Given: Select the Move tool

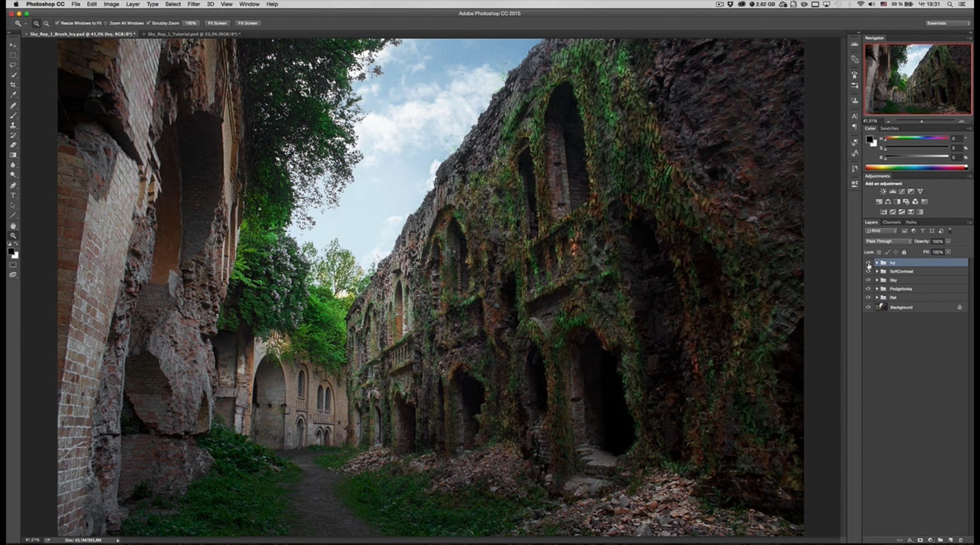Looking at the screenshot, I should pyautogui.click(x=13, y=45).
